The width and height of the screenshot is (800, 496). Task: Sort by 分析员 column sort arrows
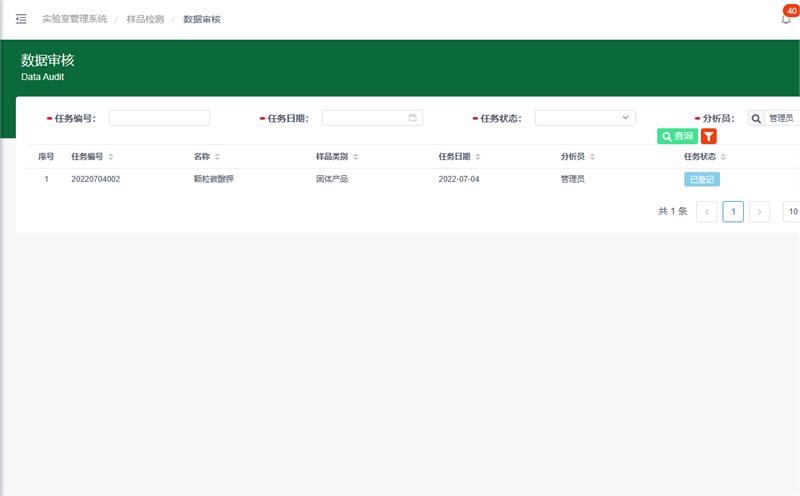pos(592,157)
